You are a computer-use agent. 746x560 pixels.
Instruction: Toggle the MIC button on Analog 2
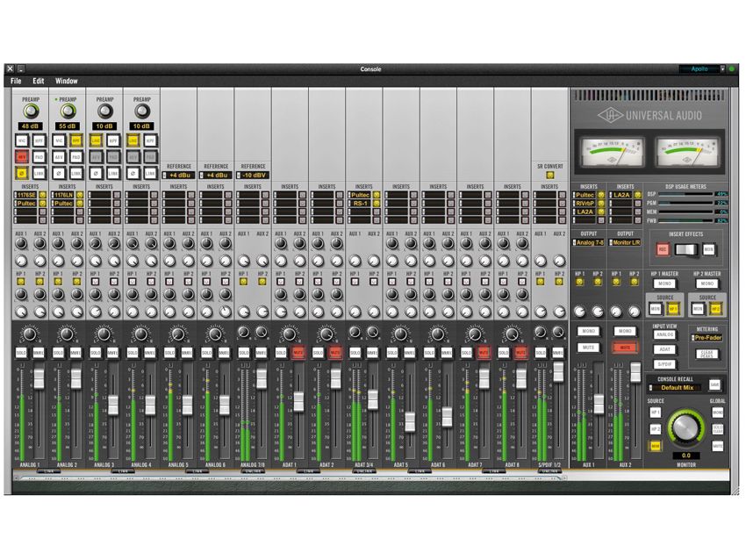(x=59, y=140)
